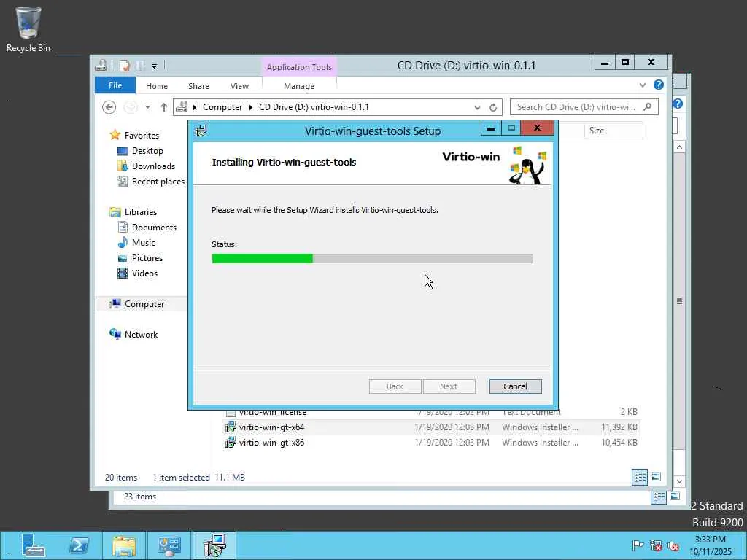
Task: Click scroll up arrow in file list
Action: 679,147
